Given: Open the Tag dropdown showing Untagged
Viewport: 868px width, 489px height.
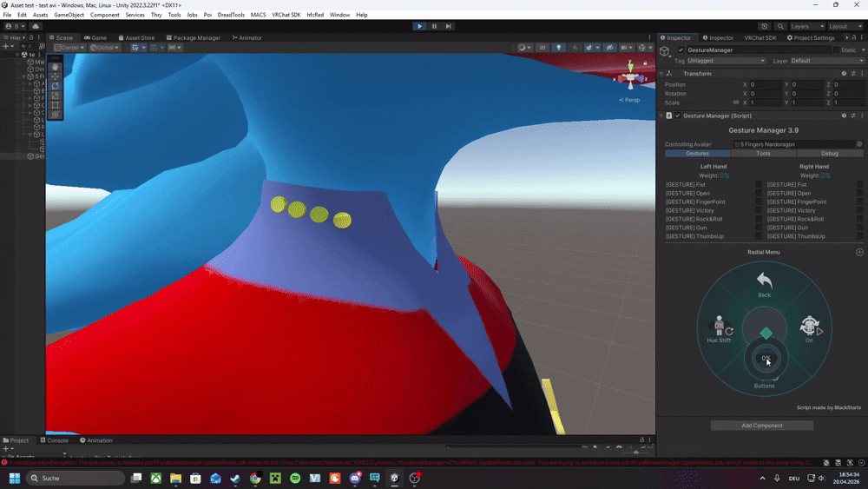Looking at the screenshot, I should 726,61.
